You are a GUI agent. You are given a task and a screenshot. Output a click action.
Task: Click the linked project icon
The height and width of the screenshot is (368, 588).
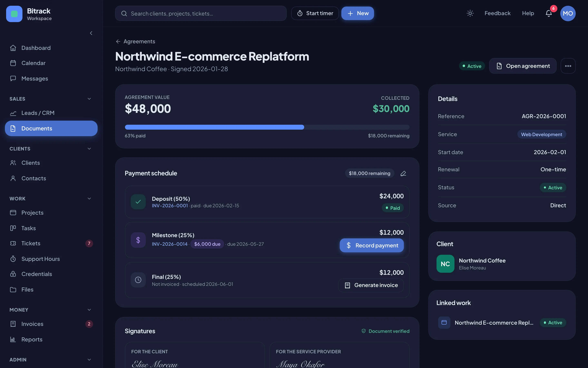click(444, 322)
